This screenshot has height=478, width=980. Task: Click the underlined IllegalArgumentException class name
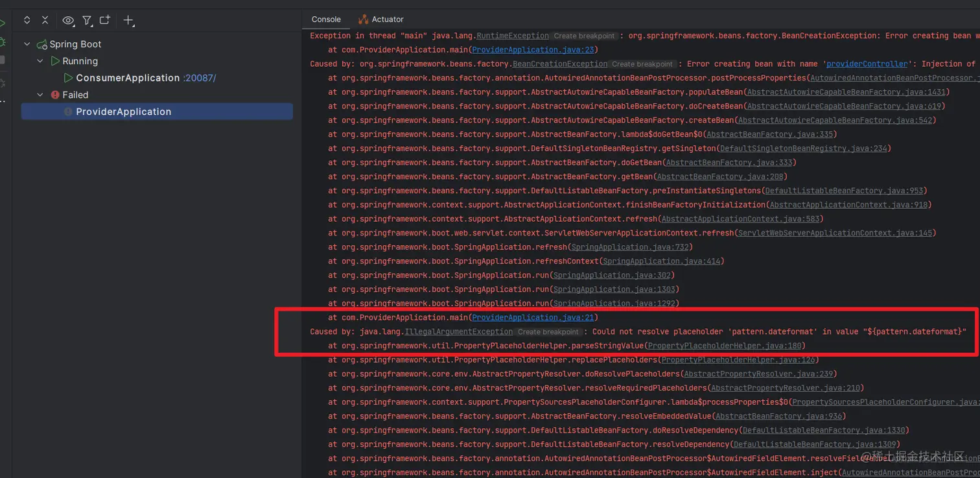[458, 331]
